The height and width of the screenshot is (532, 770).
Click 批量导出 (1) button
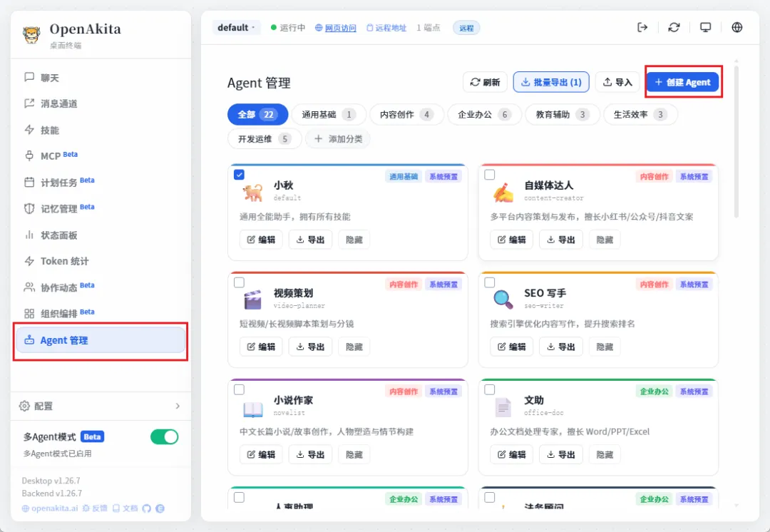tap(551, 82)
